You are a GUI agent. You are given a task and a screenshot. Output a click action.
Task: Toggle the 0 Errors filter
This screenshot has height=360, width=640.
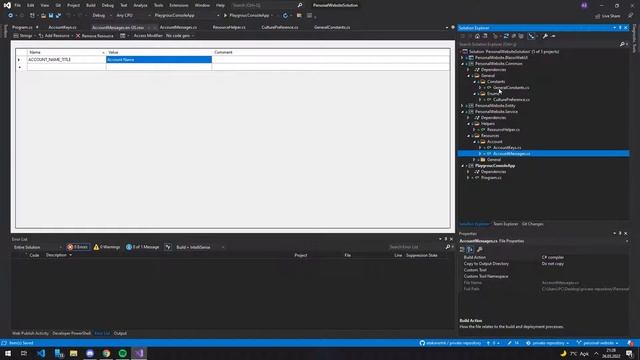tap(78, 247)
